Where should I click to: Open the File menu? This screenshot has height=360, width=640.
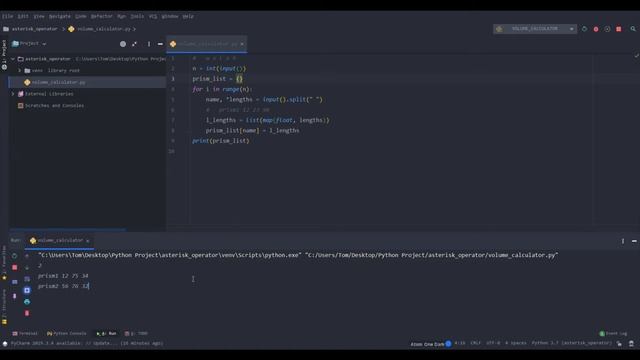coord(7,16)
